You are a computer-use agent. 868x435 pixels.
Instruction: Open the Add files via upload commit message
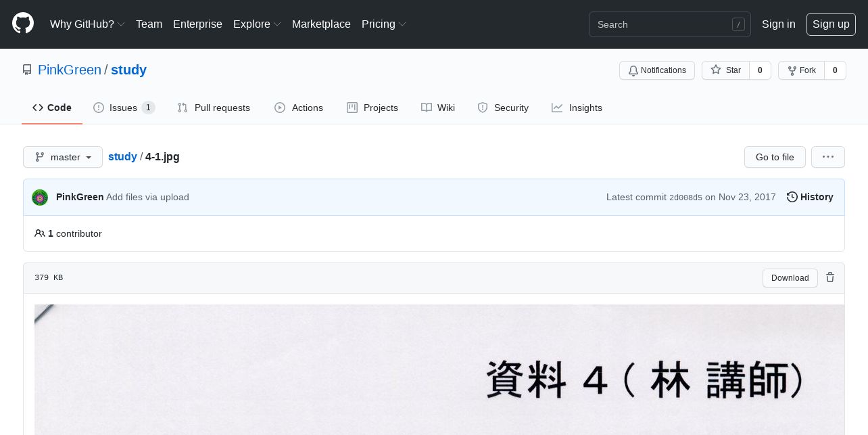147,197
